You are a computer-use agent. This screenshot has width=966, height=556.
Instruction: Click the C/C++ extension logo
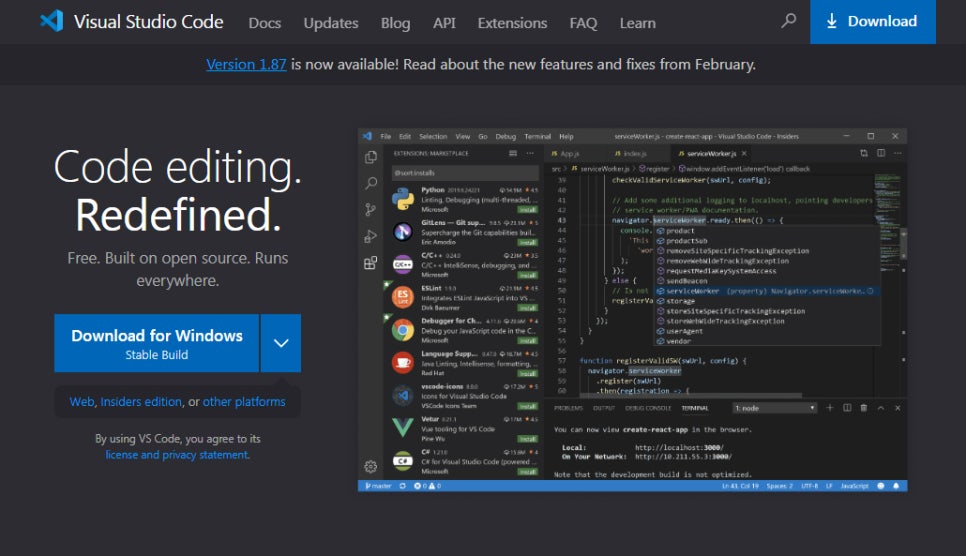tap(403, 264)
